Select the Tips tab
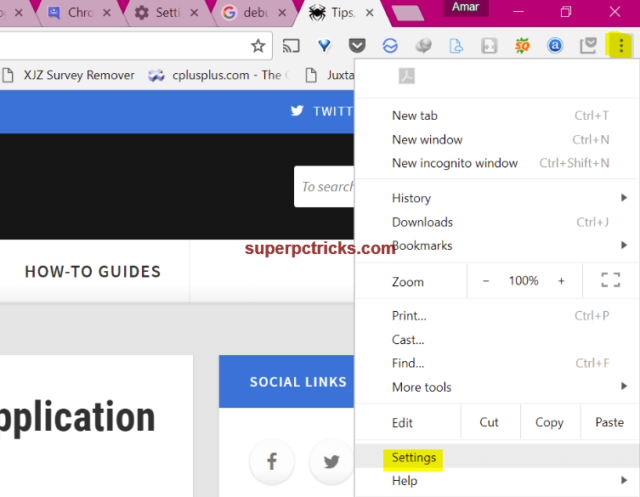The width and height of the screenshot is (640, 497). (340, 13)
